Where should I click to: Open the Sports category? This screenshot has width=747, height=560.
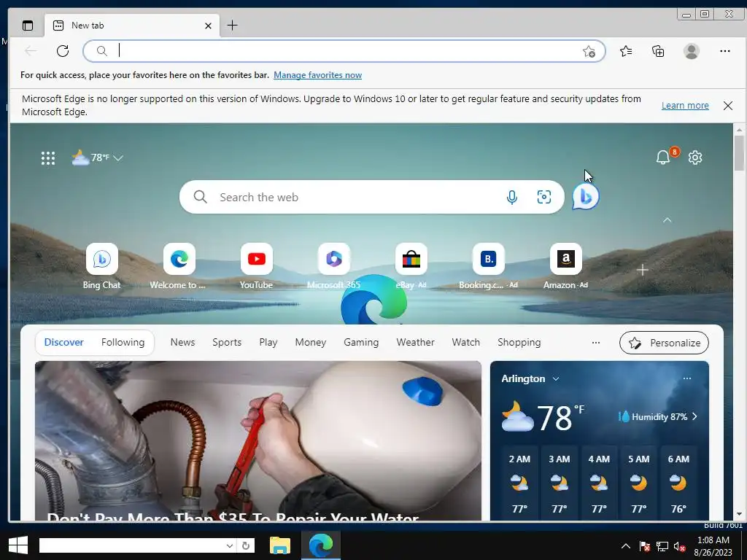click(x=227, y=343)
